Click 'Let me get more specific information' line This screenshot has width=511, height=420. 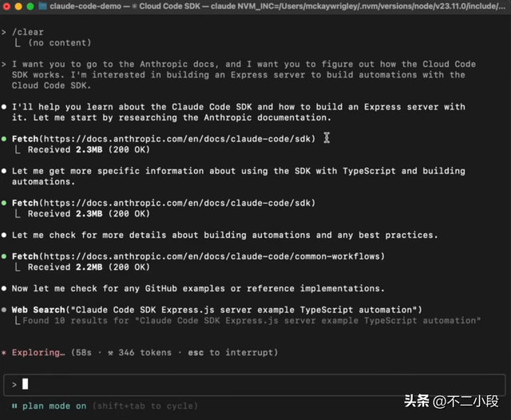[x=239, y=176]
